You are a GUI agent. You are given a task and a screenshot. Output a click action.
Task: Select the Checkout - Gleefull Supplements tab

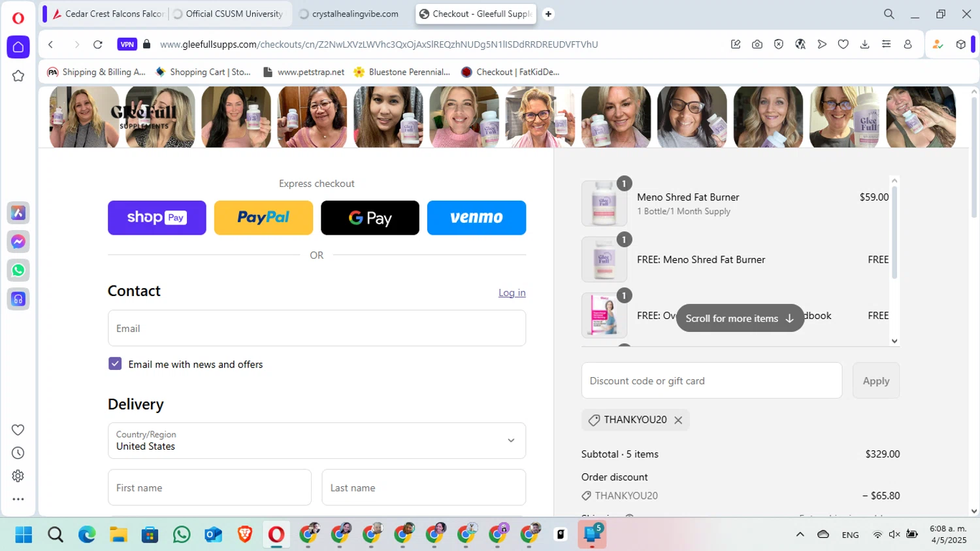(476, 14)
